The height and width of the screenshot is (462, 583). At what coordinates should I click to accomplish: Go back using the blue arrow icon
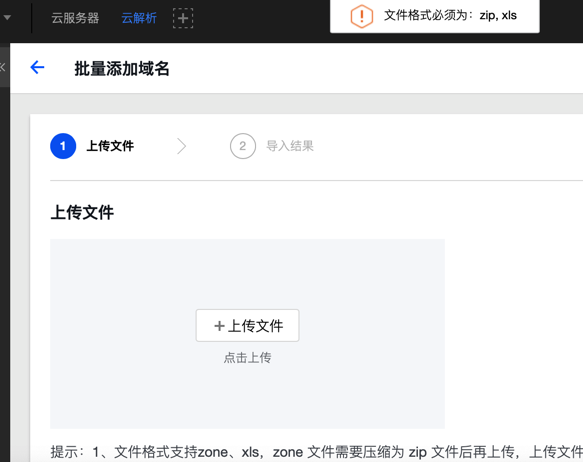(x=37, y=67)
